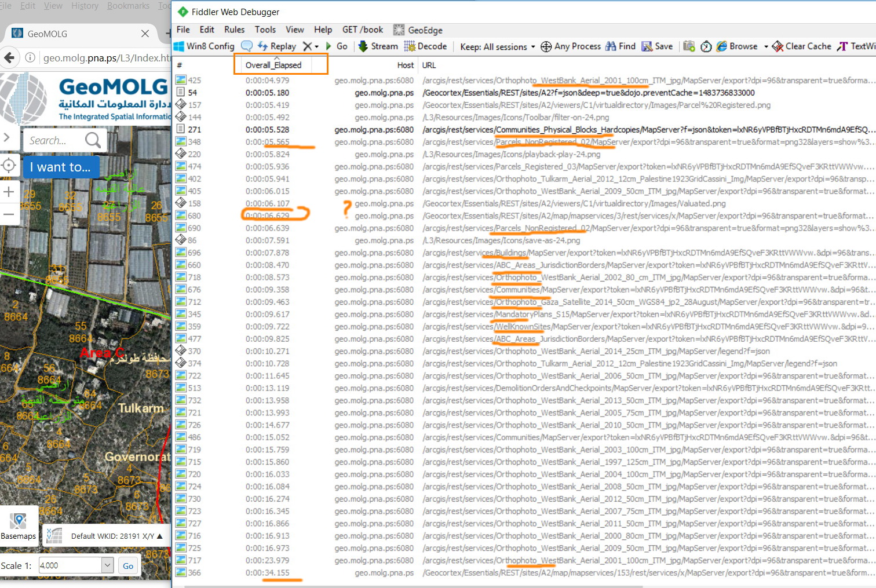Click browser back arrow button
The image size is (876, 588).
coord(9,58)
